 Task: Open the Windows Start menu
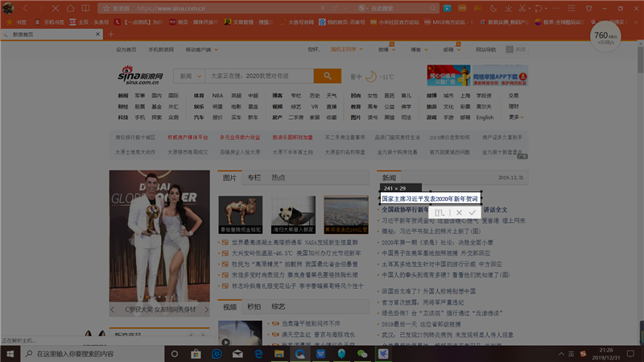tap(10, 354)
